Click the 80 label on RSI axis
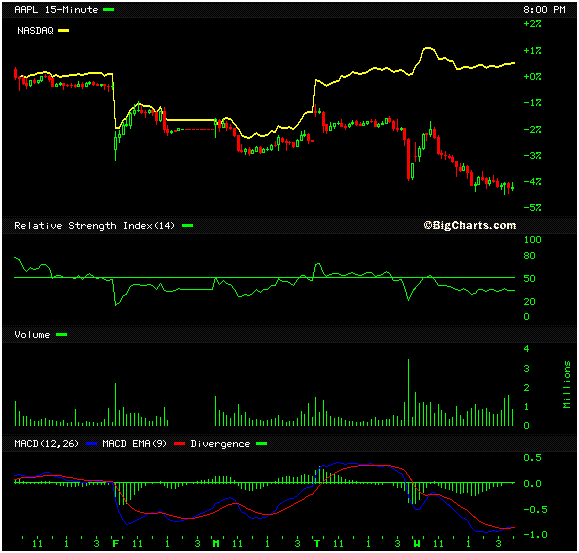 529,255
